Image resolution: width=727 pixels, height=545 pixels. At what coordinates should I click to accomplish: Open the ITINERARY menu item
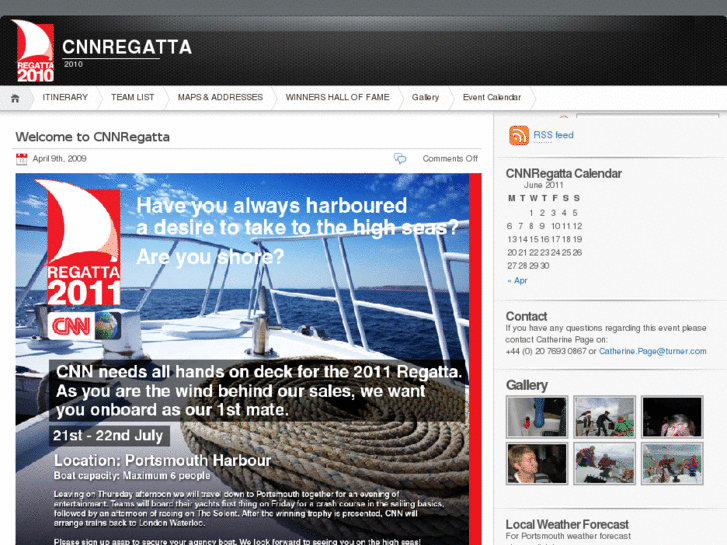[65, 97]
